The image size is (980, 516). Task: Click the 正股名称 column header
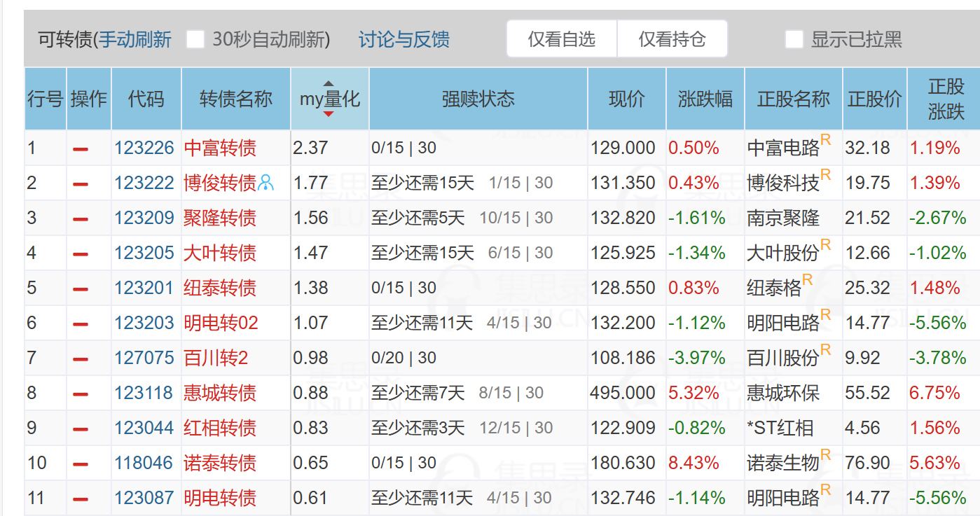[x=794, y=99]
